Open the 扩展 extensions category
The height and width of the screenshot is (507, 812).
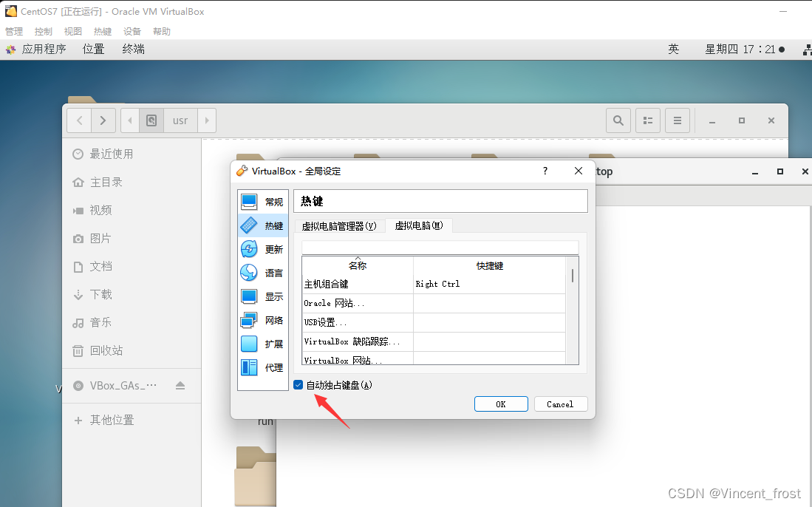tap(262, 344)
